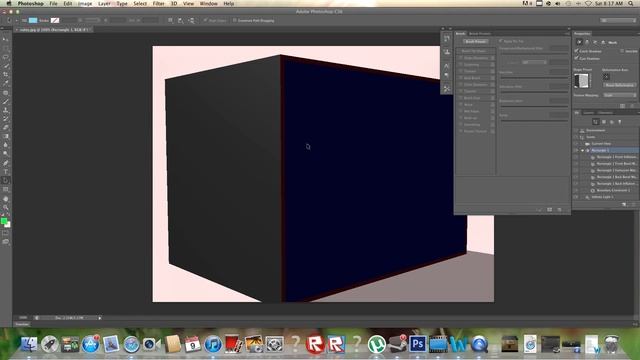Viewport: 640px width, 360px height.
Task: Select the Move tool
Action: click(x=6, y=39)
